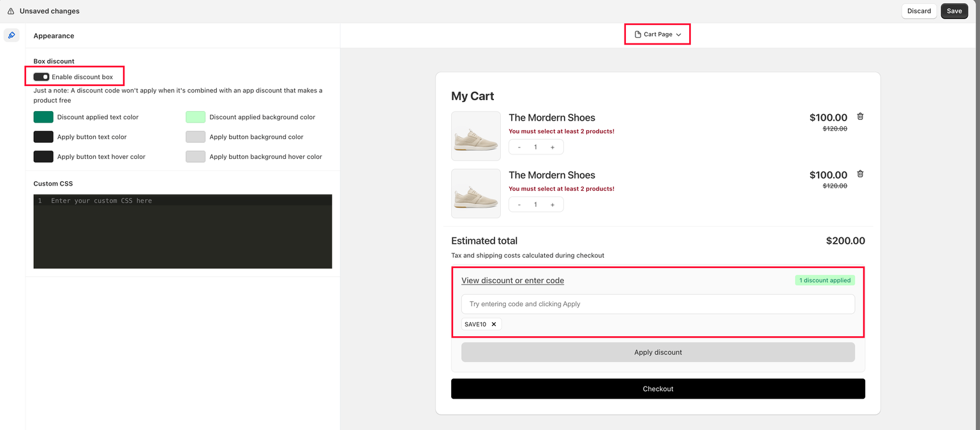Click the black Checkout button
The image size is (980, 430).
coord(658,389)
